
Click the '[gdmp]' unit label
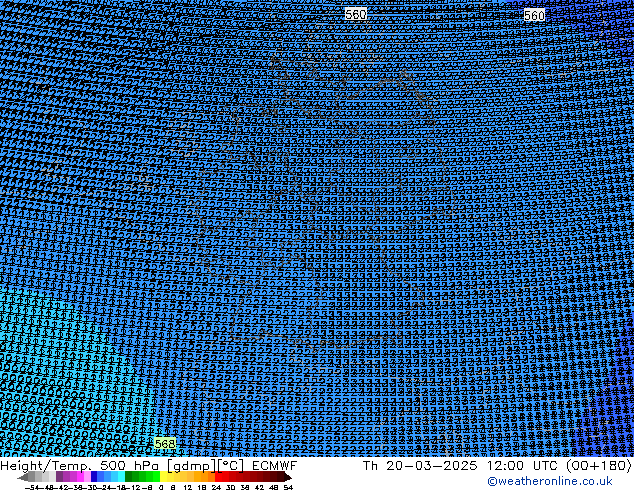tap(191, 466)
